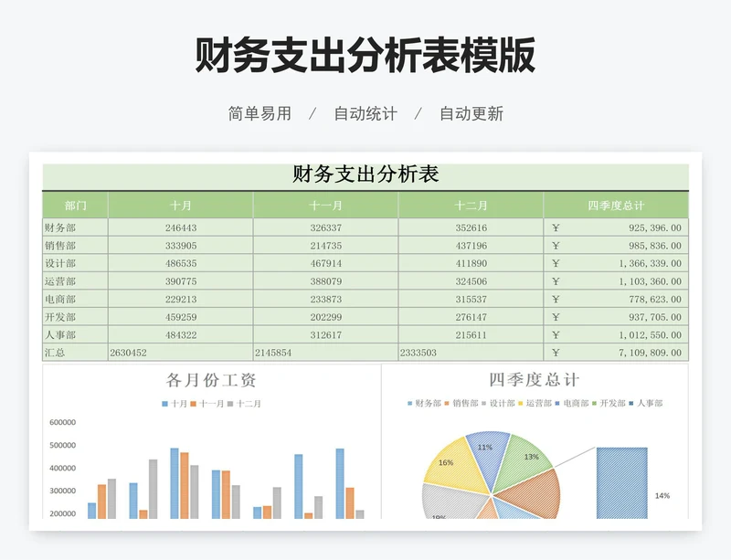Select summary cell 2630452
The width and height of the screenshot is (731, 560).
(180, 353)
